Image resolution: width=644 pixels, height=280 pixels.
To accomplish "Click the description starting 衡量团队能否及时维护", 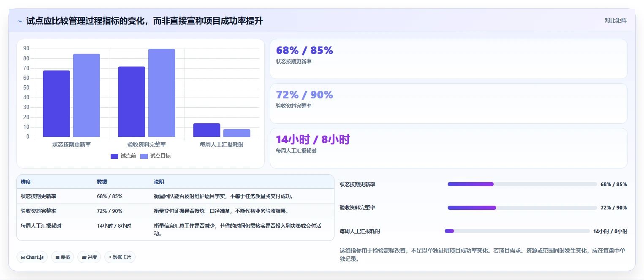I will [x=223, y=196].
